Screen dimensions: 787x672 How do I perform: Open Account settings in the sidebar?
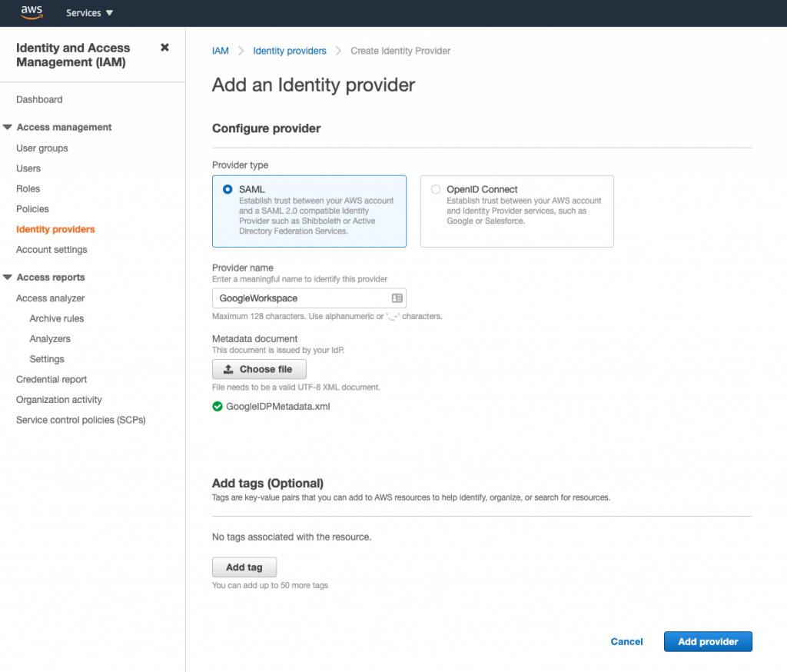tap(52, 249)
